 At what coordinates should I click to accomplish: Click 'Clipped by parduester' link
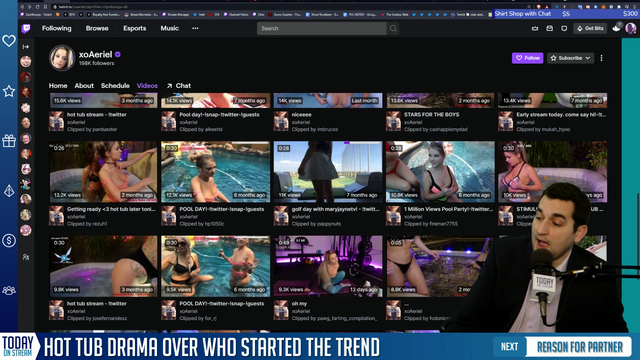(x=92, y=129)
